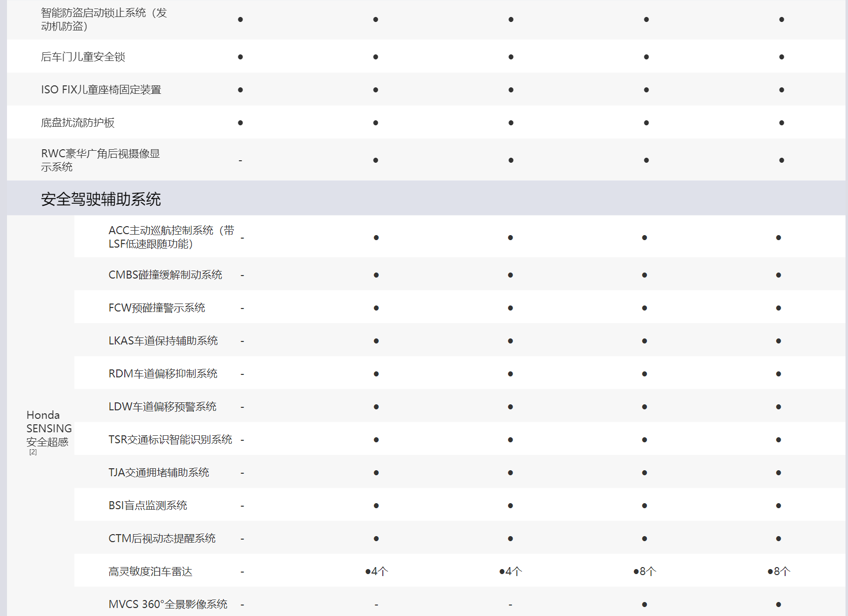This screenshot has width=848, height=616.
Task: Click the RWC豪华广角后视摄像显示系统 label
Action: pyautogui.click(x=100, y=160)
